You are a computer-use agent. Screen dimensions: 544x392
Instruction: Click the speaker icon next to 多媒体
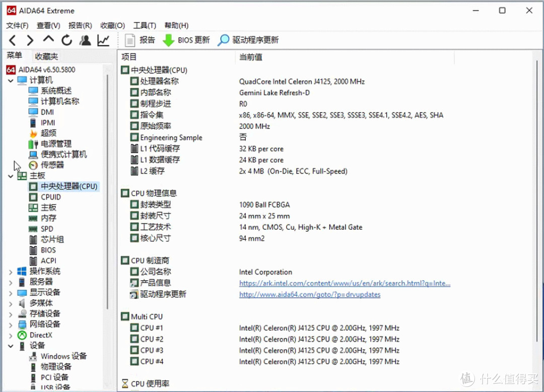[22, 303]
